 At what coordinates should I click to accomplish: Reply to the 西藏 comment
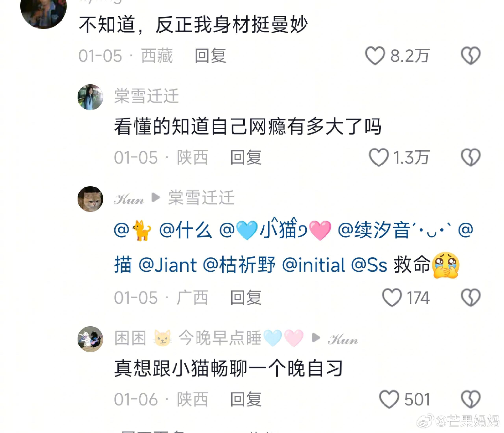(210, 56)
